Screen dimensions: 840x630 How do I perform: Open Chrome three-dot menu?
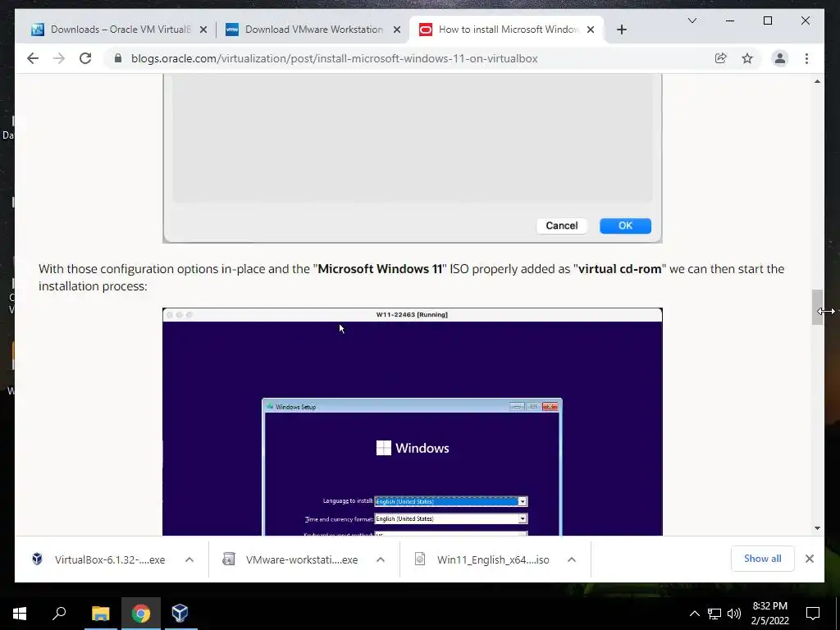pos(807,58)
